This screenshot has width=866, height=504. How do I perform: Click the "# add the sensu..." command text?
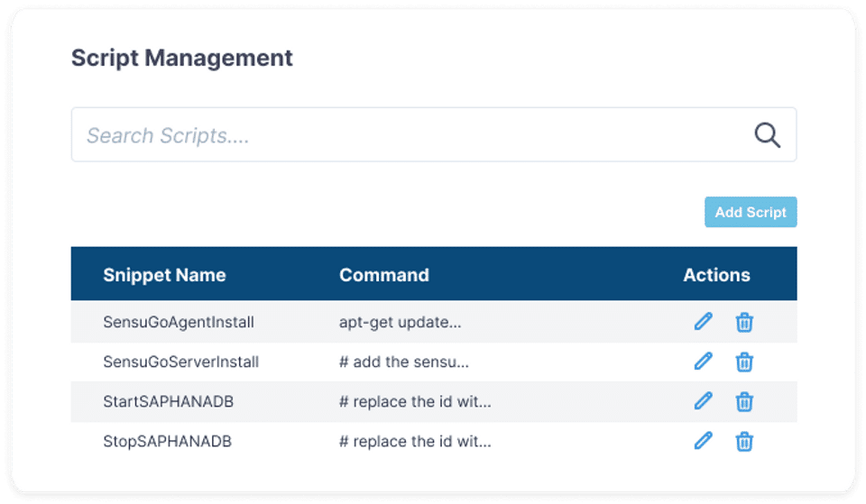pyautogui.click(x=404, y=362)
